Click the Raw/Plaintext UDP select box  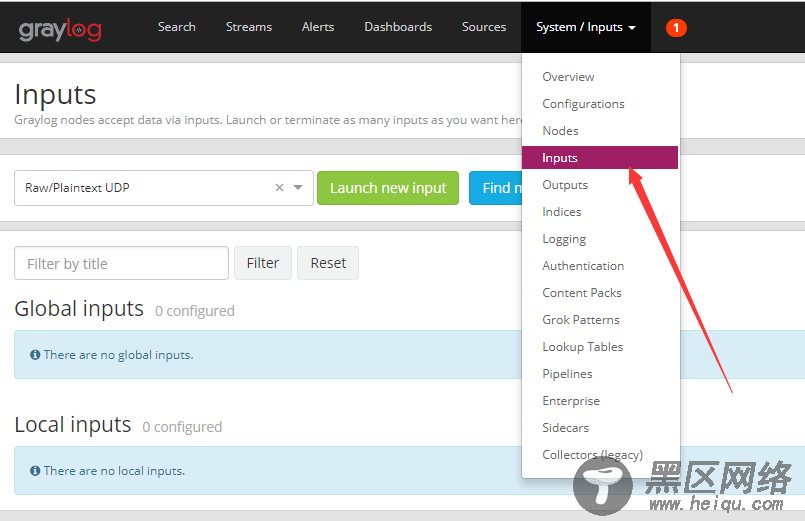pos(164,188)
